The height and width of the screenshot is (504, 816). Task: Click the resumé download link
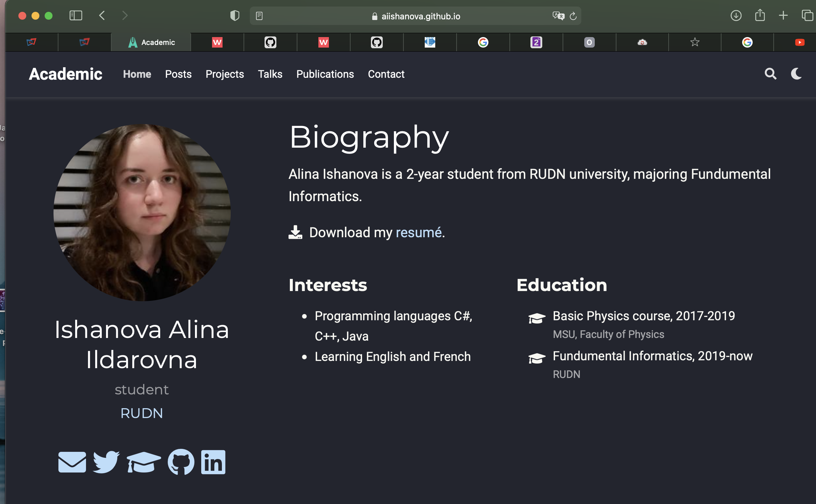[x=418, y=232]
